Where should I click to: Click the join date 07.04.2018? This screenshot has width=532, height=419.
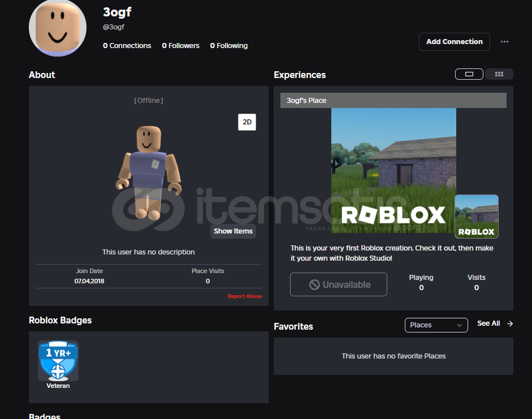click(x=89, y=281)
